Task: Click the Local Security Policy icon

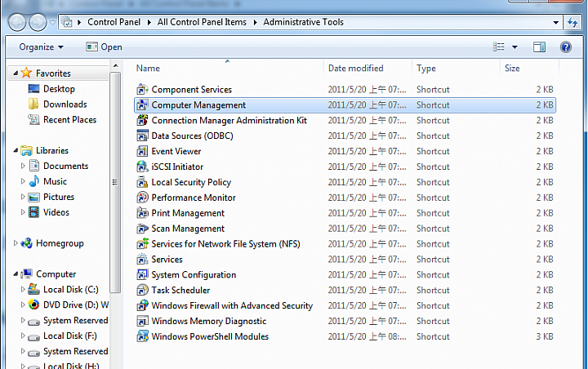Action: 142,182
